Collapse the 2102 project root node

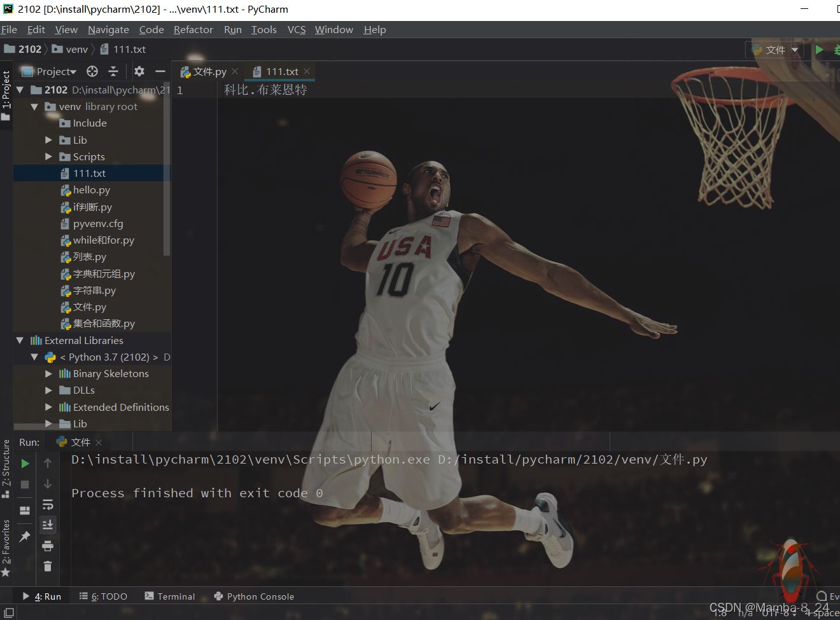(20, 90)
